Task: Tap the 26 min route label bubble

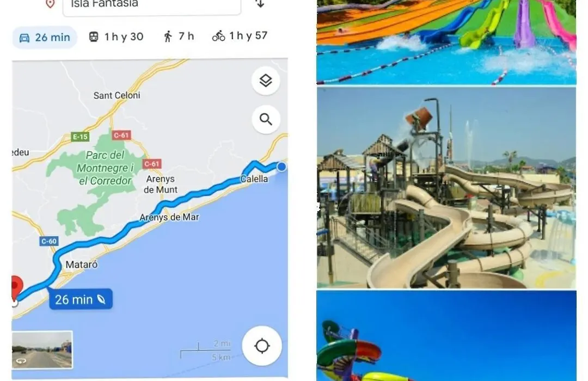Action: [x=81, y=299]
